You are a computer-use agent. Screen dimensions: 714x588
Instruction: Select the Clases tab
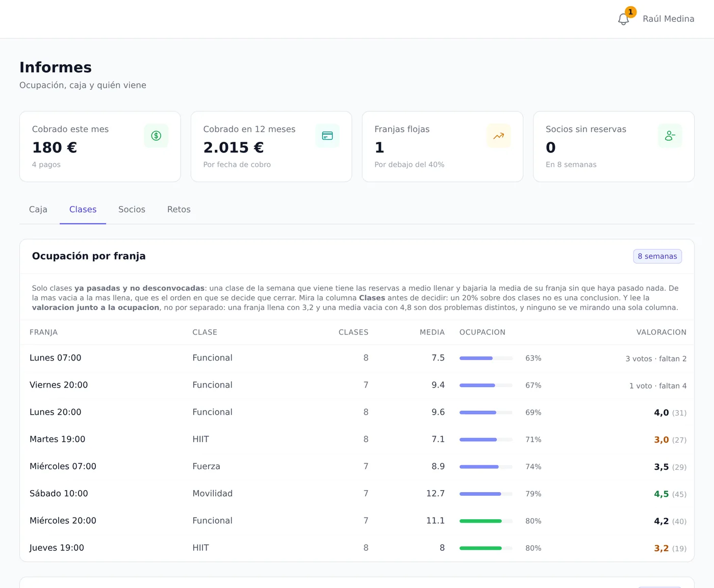[x=83, y=210]
